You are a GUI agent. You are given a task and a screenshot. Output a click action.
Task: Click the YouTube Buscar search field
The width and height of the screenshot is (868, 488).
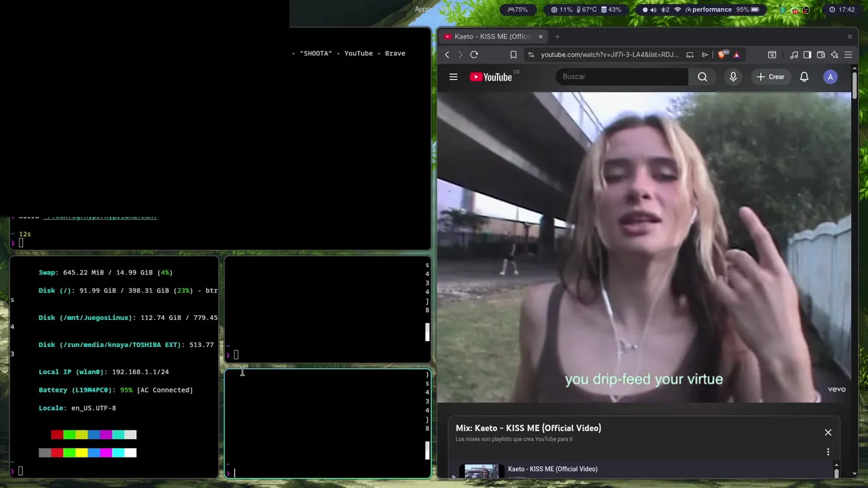point(622,77)
